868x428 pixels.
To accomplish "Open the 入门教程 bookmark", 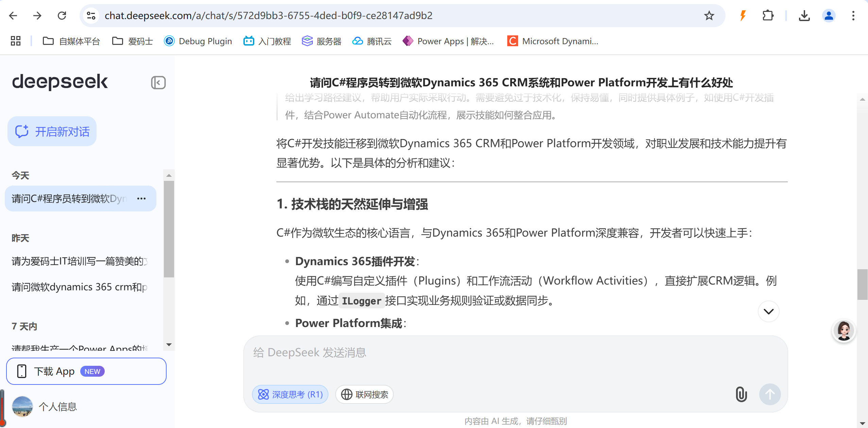I will [x=267, y=41].
